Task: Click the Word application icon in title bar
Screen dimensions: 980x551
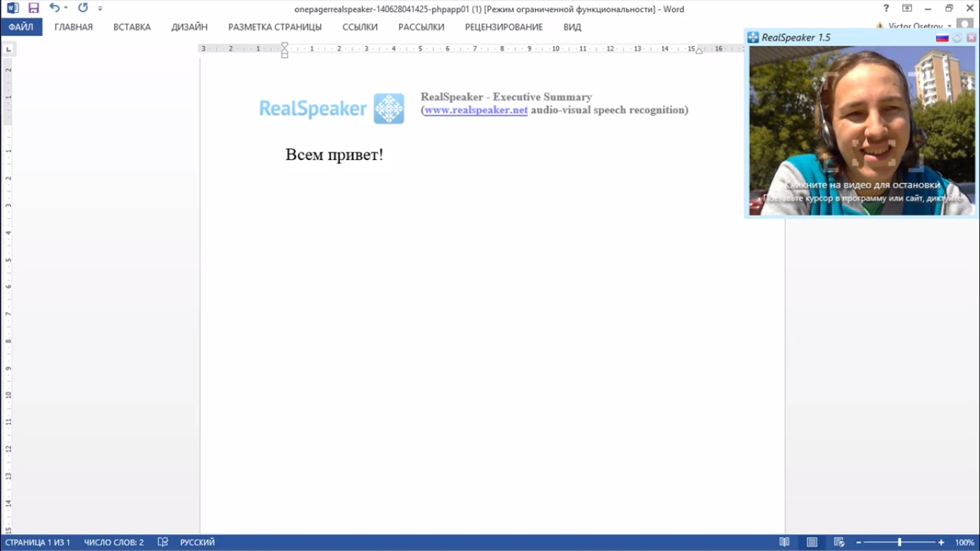Action: click(x=13, y=9)
